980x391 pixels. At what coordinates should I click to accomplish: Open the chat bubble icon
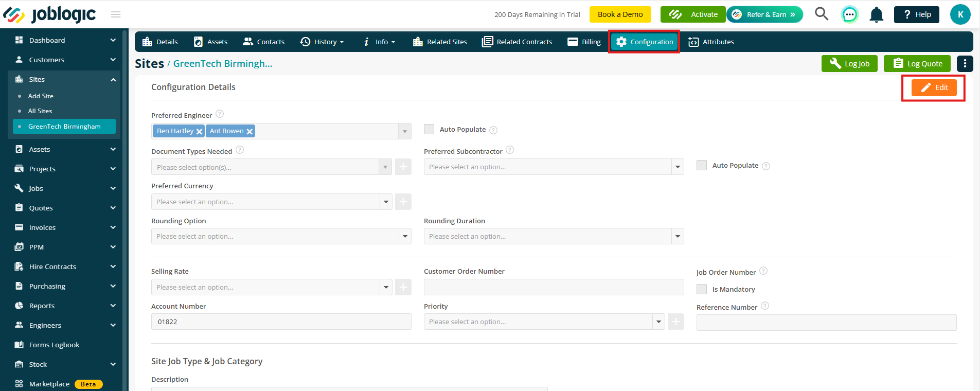(x=850, y=14)
